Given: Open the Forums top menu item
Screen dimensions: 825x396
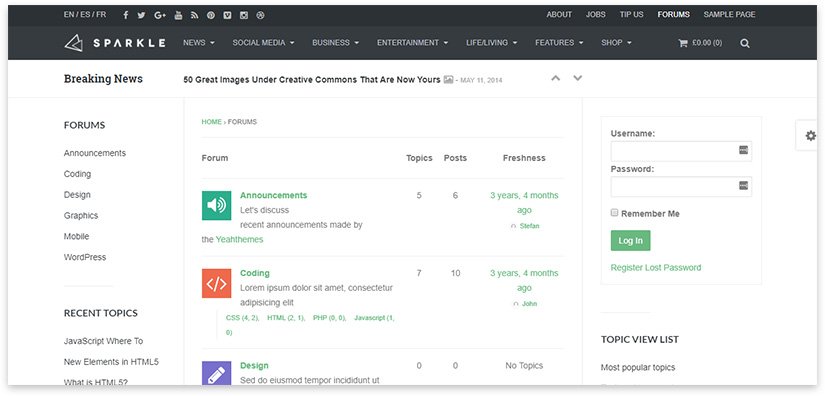Looking at the screenshot, I should click(673, 15).
